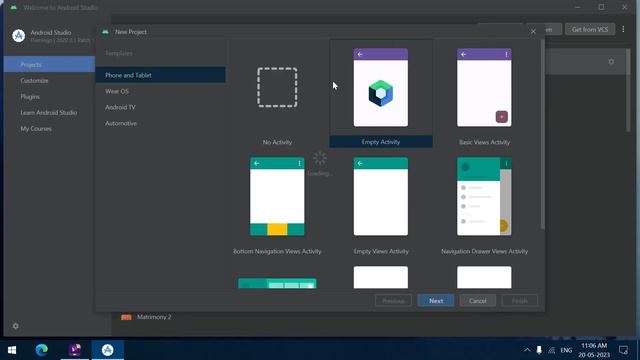Show hidden system tray icons

[x=527, y=350]
